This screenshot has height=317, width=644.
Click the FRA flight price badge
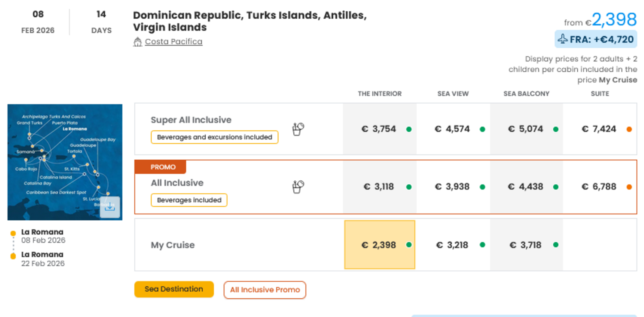point(596,39)
